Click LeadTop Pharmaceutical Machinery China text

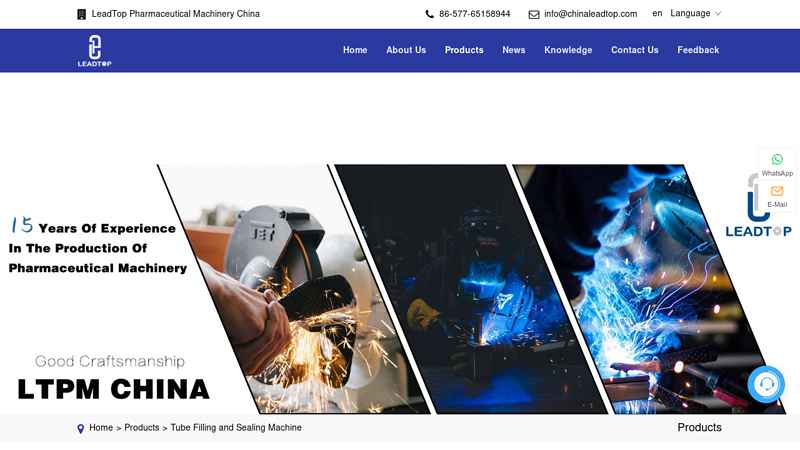point(176,14)
